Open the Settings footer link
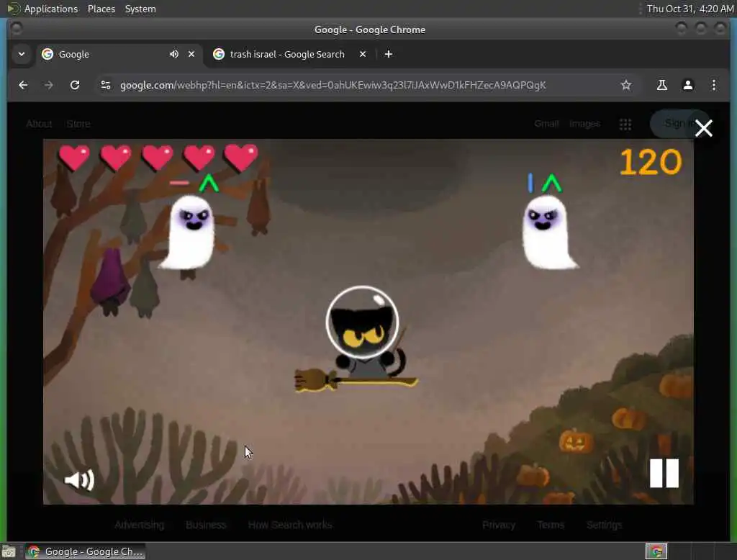This screenshot has width=737, height=560. coord(605,525)
